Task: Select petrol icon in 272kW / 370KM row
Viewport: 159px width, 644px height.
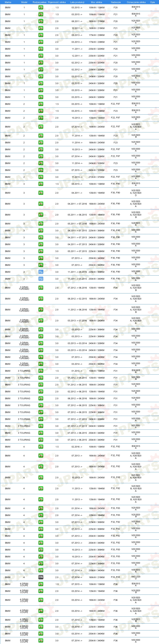Action: (x=41, y=177)
